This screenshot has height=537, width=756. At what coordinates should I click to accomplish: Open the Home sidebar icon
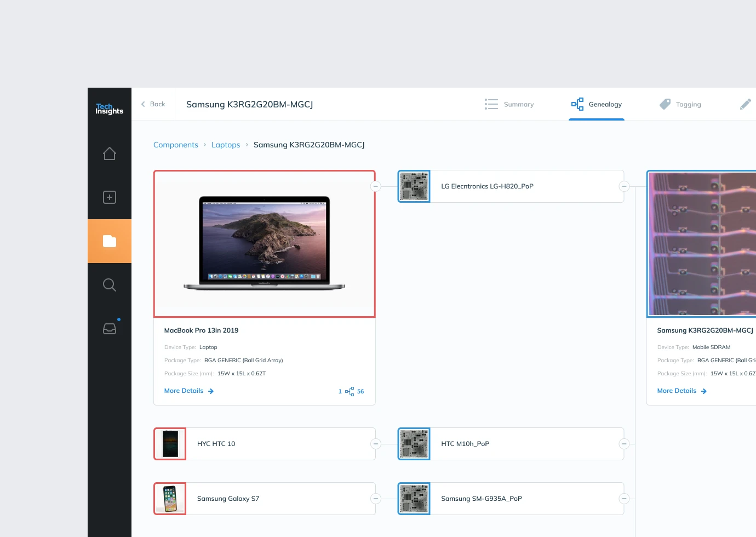(x=110, y=153)
